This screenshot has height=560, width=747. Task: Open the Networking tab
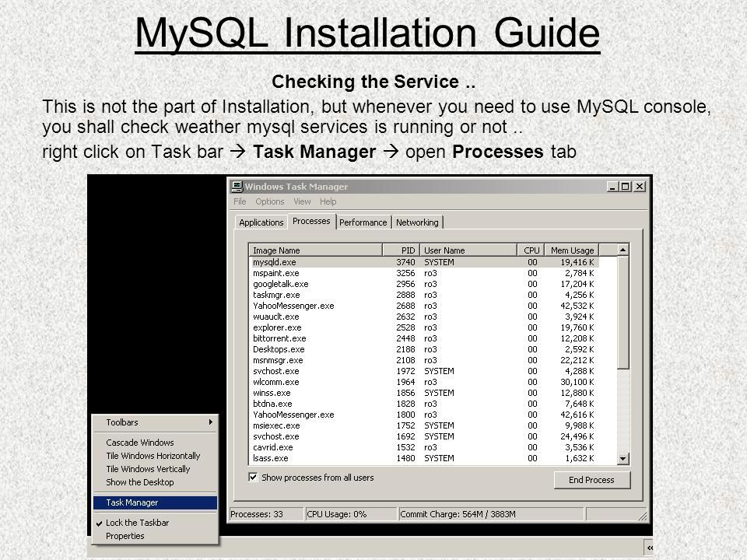(x=417, y=222)
